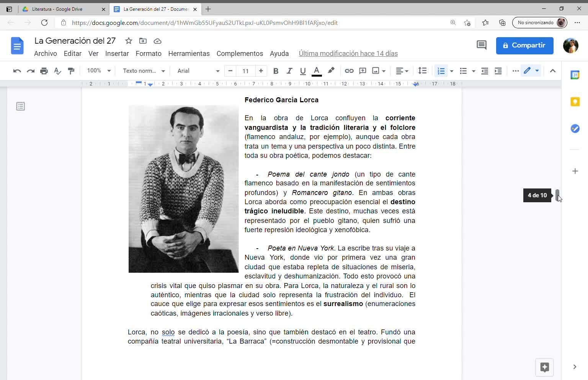Toggle the numbered list button
588x380 pixels.
(x=441, y=71)
